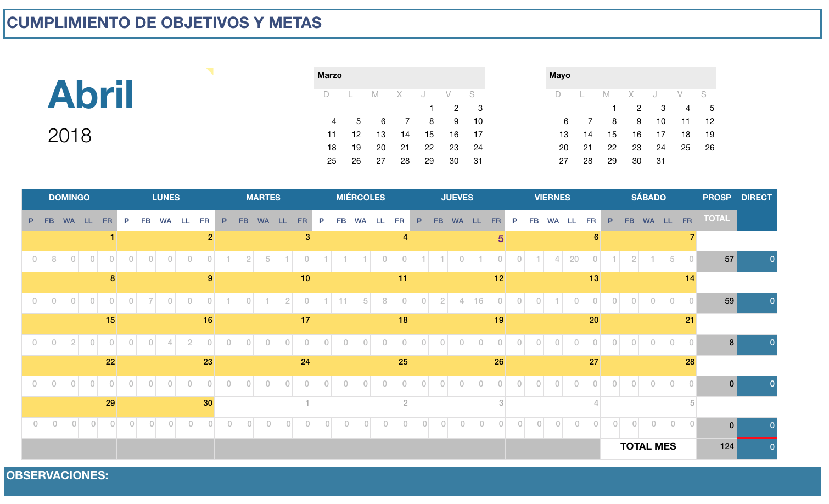Click the DIRECT column header
The width and height of the screenshot is (829, 504).
click(x=756, y=198)
